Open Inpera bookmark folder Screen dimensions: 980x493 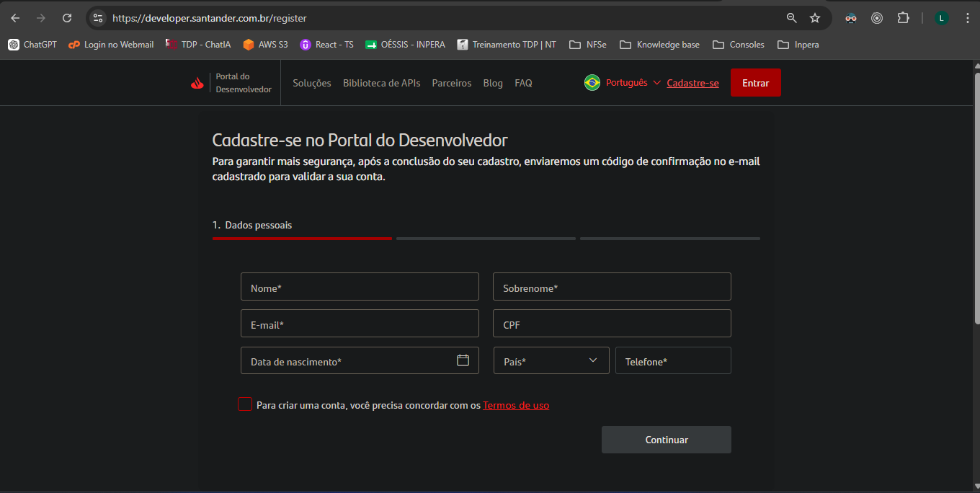pos(798,45)
